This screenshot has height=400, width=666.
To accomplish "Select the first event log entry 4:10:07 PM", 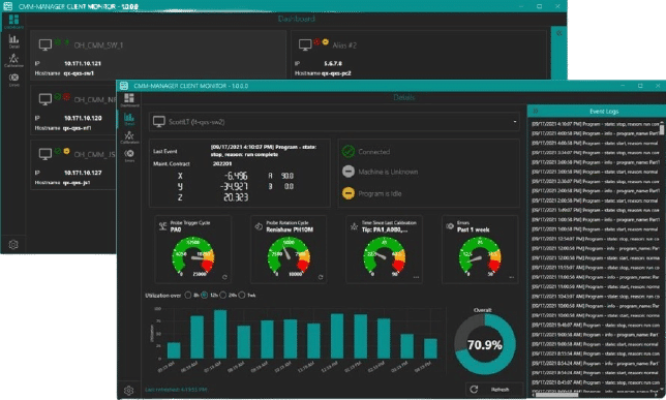I will [595, 124].
